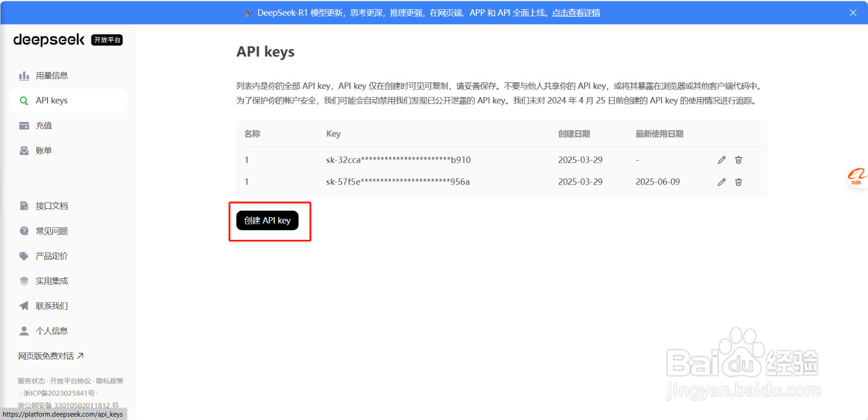Delete the key sk-57f5e…956a
Image resolution: width=868 pixels, height=420 pixels.
click(x=738, y=182)
